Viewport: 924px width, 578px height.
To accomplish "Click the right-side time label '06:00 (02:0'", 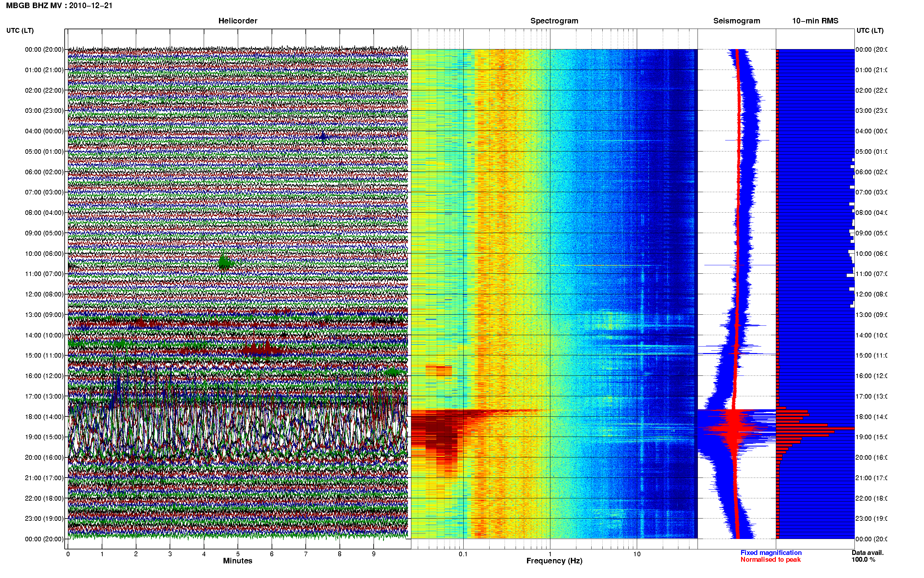I will click(871, 172).
